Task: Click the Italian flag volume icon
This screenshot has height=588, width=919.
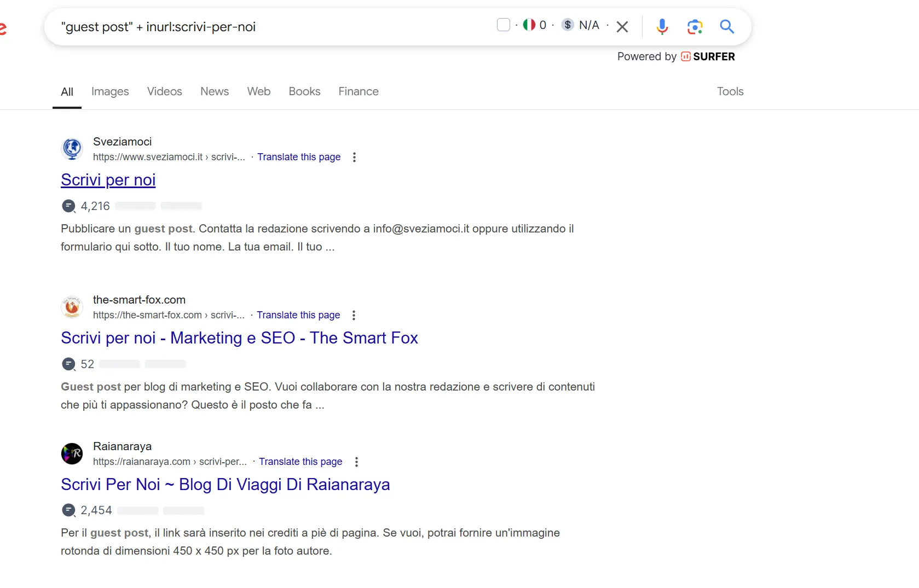Action: [528, 25]
